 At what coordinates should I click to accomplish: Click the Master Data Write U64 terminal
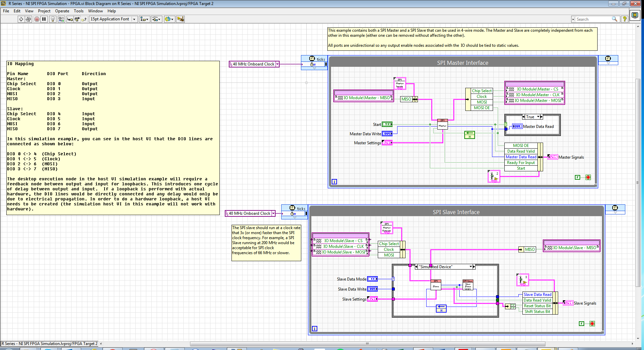[x=387, y=134]
